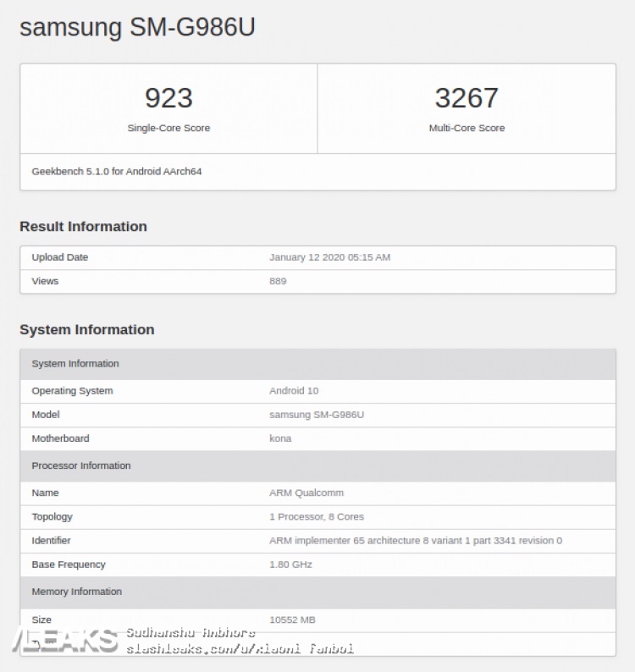Viewport: 635px width, 672px height.
Task: Click the Result Information heading
Action: pos(83,226)
